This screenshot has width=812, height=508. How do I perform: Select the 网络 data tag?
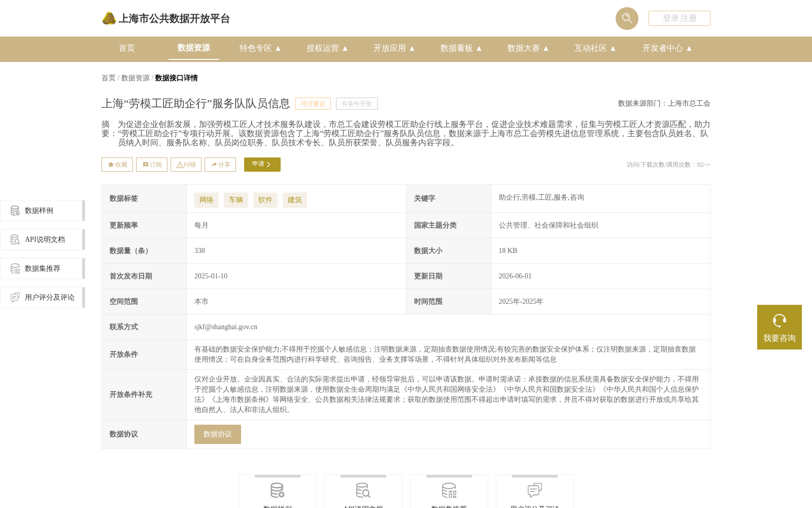point(207,200)
